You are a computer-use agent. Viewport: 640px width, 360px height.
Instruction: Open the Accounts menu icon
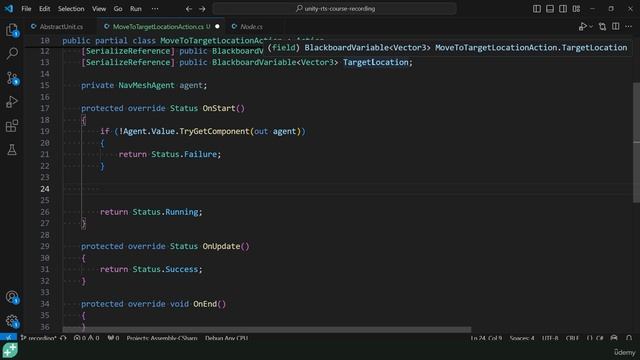12,297
